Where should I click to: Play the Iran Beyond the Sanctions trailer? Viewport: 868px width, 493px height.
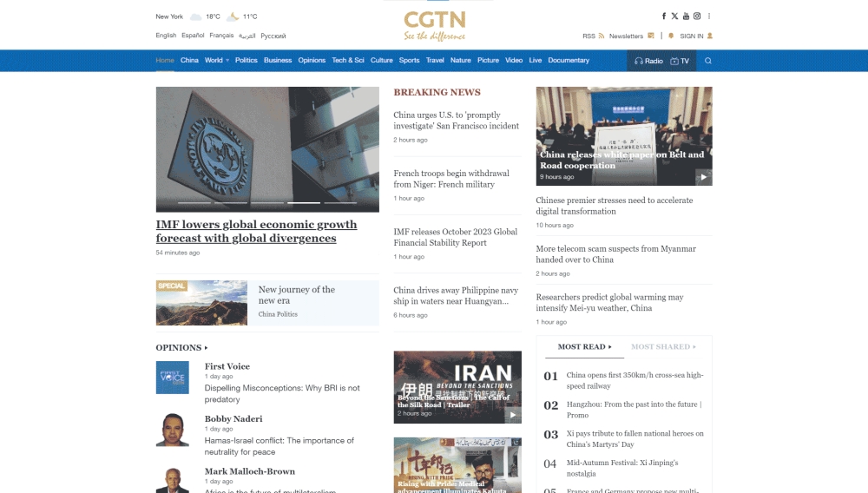[x=513, y=415]
